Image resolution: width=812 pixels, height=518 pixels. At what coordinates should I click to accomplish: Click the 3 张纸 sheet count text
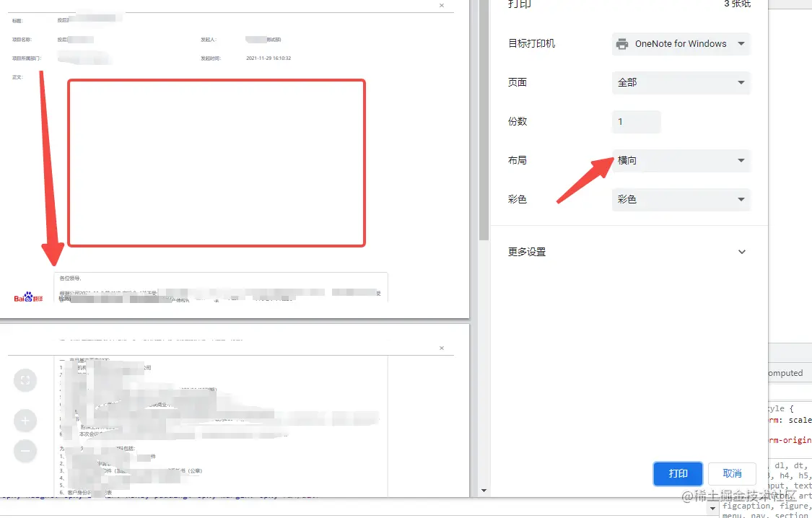coord(738,4)
